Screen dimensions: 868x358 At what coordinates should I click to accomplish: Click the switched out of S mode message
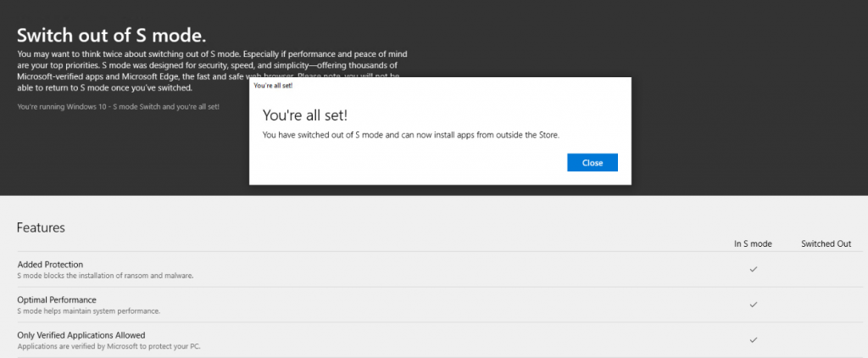coord(411,135)
